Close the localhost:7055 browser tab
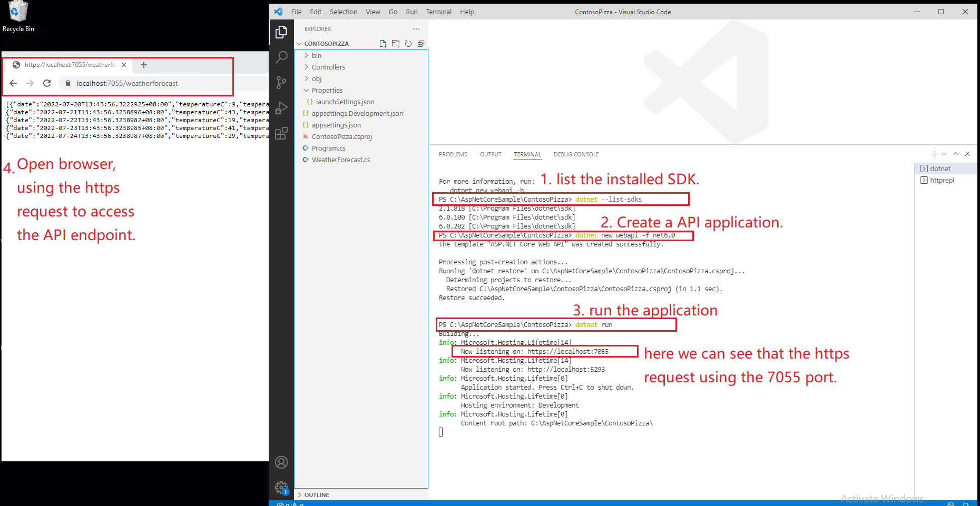The height and width of the screenshot is (506, 980). tap(124, 65)
